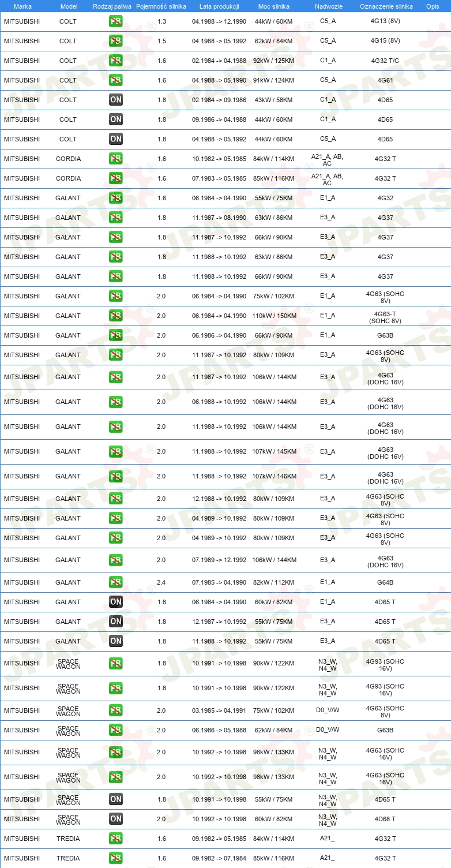Click production years 09.1982 -> 07.1984
This screenshot has width=451, height=868.
tap(219, 859)
